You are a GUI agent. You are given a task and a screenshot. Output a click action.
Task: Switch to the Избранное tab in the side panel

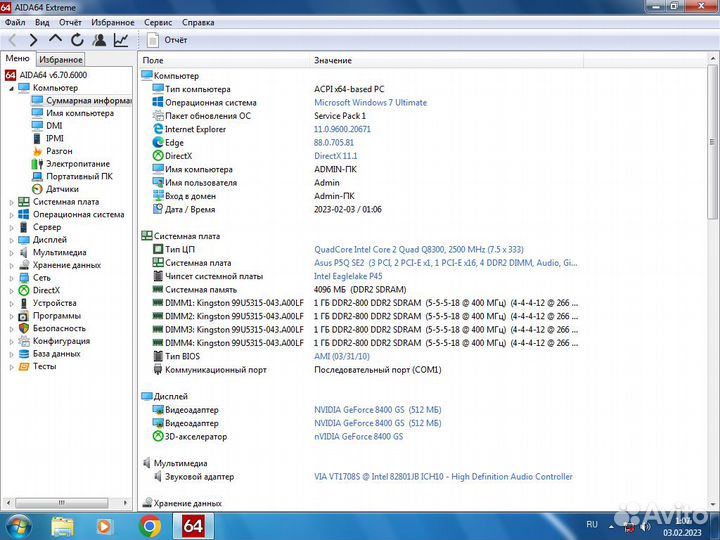[x=61, y=59]
